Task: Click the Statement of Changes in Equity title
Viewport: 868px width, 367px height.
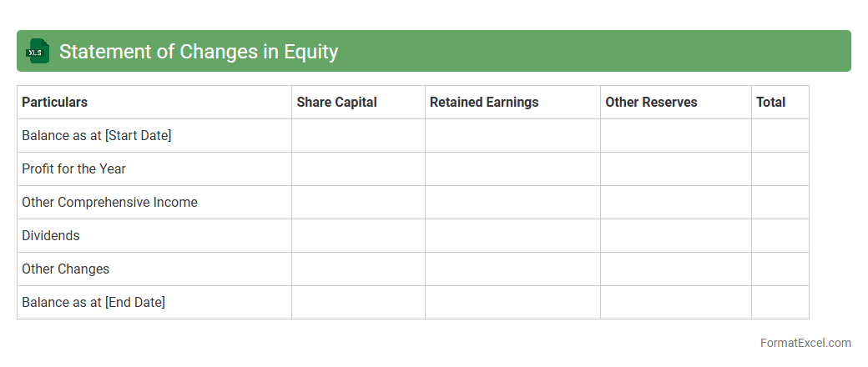Action: tap(198, 52)
